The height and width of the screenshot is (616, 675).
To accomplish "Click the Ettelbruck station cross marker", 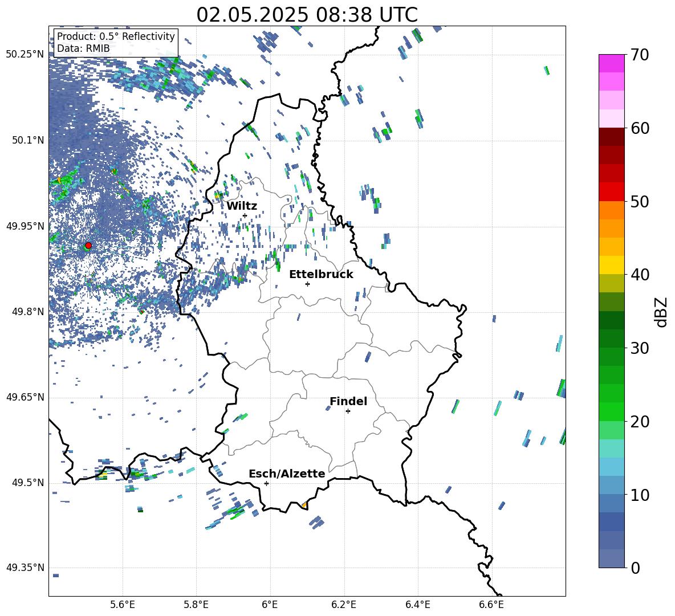I will (307, 284).
